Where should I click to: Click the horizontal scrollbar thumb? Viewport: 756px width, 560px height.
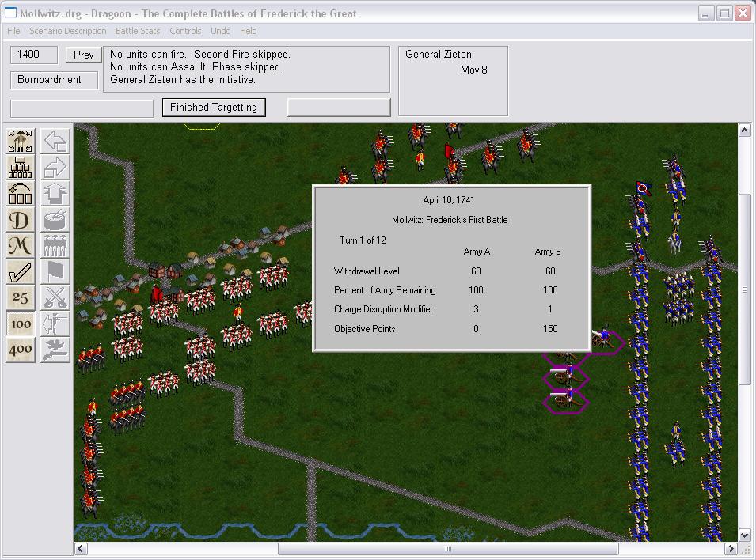pyautogui.click(x=448, y=549)
